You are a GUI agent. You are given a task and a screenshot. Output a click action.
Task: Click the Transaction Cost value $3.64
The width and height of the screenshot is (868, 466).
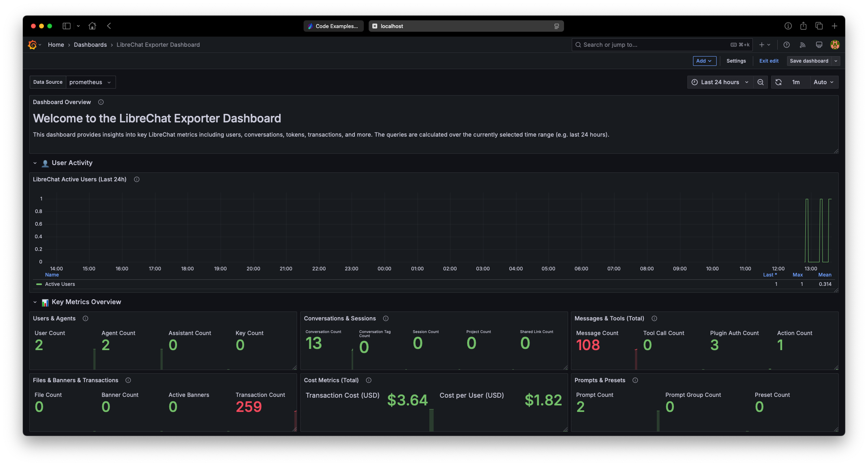click(x=407, y=400)
